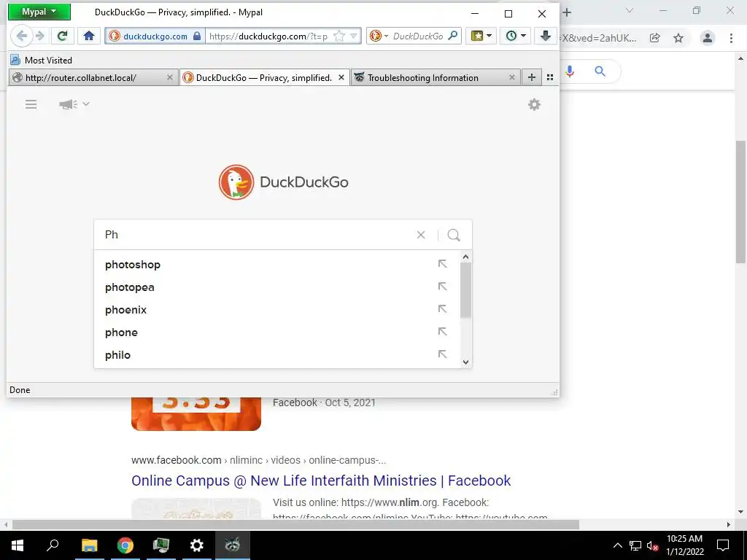Expand DuckDuckGo megaphone announcements dropdown
The image size is (747, 560).
click(x=74, y=104)
